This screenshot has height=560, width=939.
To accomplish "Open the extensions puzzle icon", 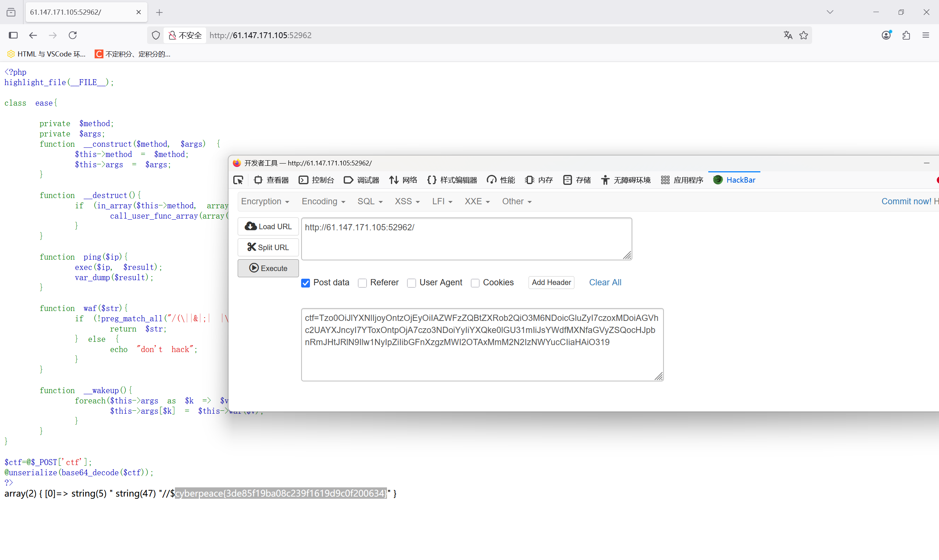I will pos(906,35).
